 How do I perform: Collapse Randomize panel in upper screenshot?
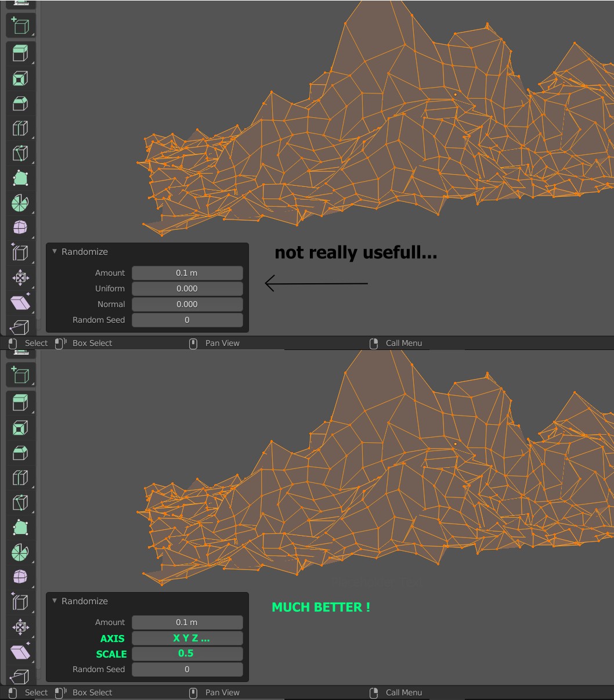pos(55,251)
